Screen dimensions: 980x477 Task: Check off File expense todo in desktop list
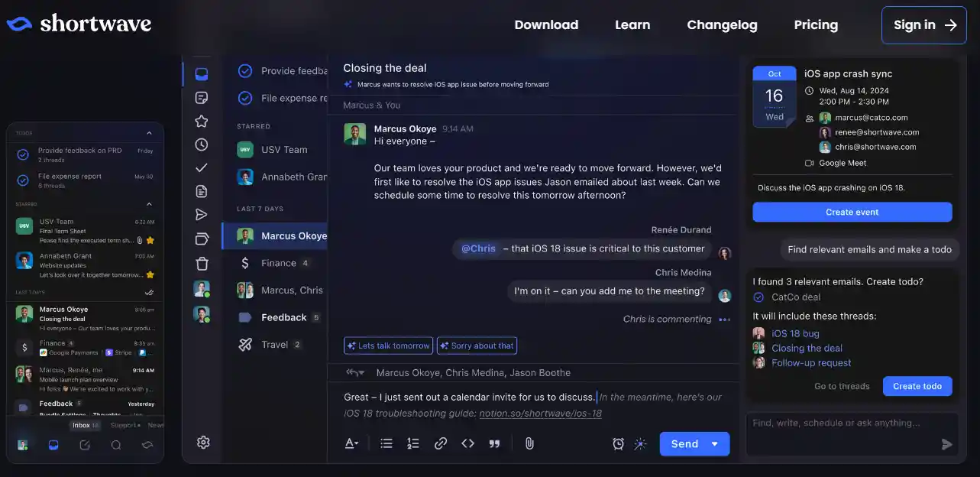245,98
